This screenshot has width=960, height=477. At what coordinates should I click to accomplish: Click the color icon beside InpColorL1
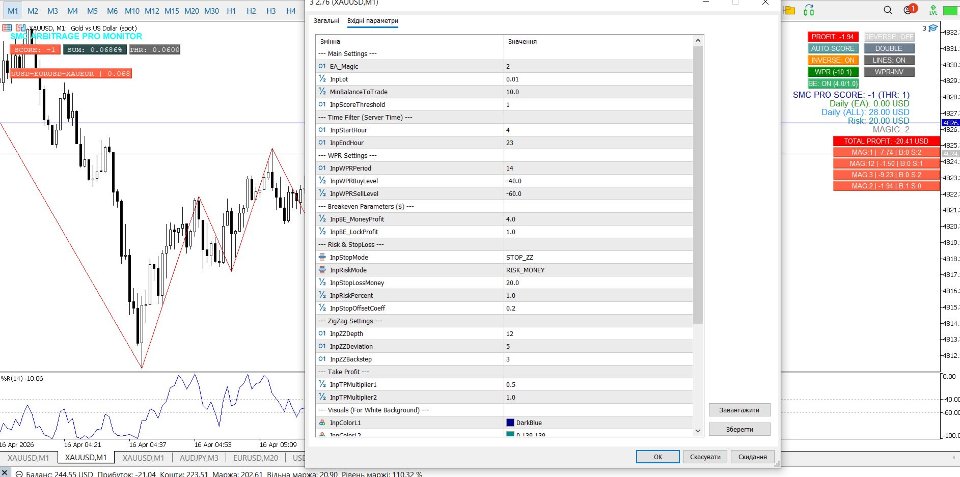point(322,423)
